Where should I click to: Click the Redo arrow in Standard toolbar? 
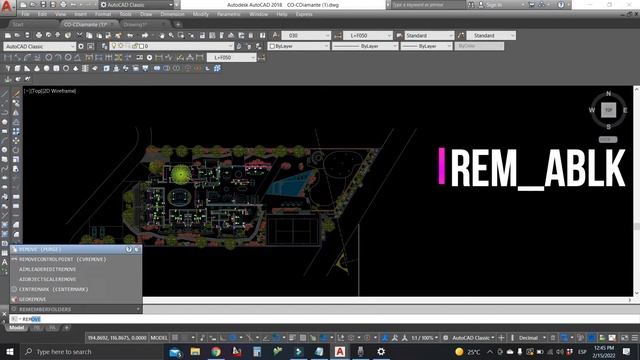coord(144,36)
